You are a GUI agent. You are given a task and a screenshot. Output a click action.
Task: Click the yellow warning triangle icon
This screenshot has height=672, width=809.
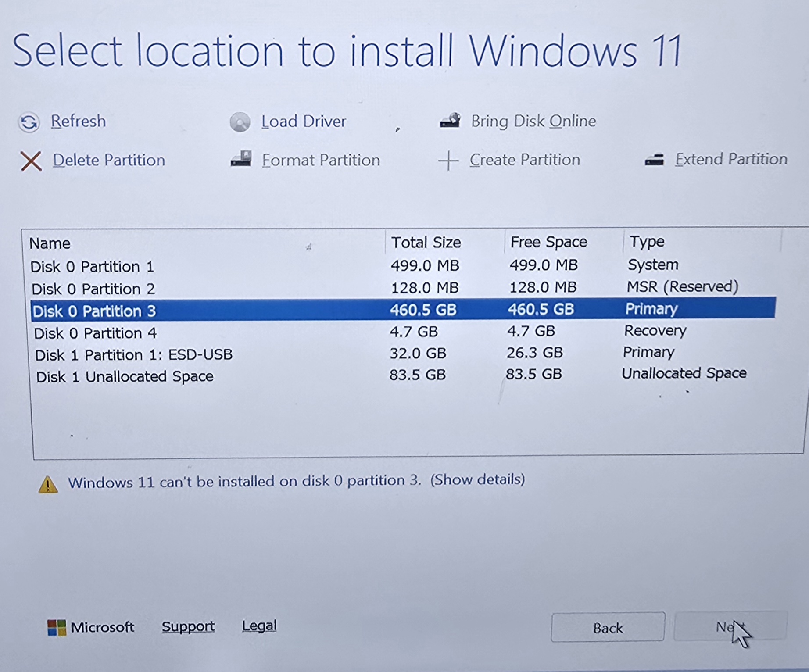[x=48, y=485]
